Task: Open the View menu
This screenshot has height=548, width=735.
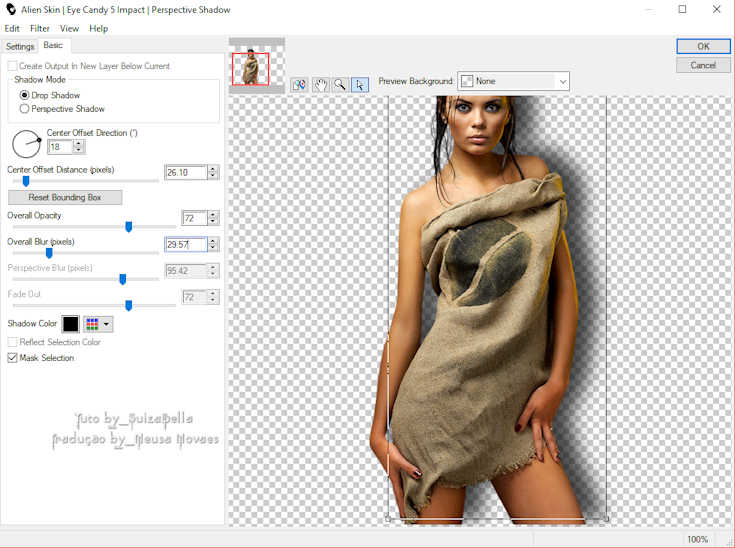Action: point(69,29)
